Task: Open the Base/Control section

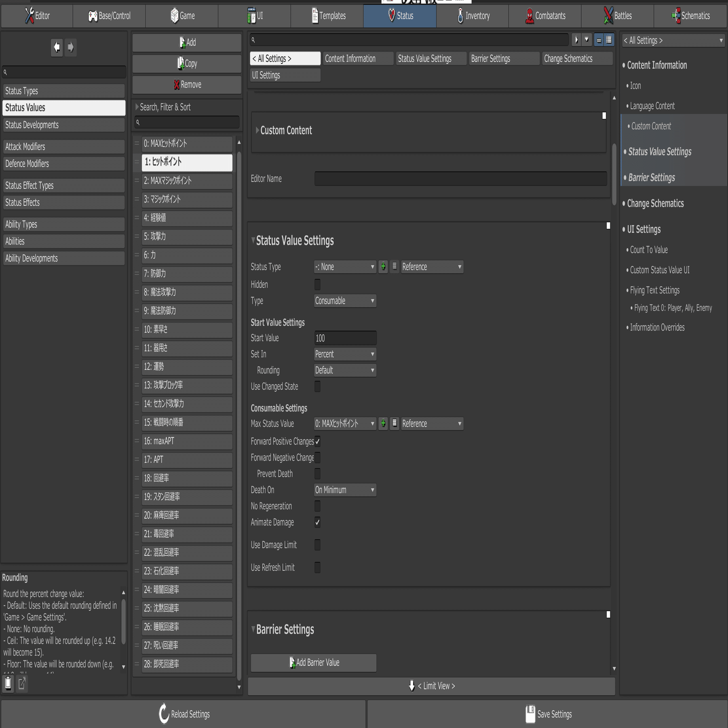Action: pos(109,16)
